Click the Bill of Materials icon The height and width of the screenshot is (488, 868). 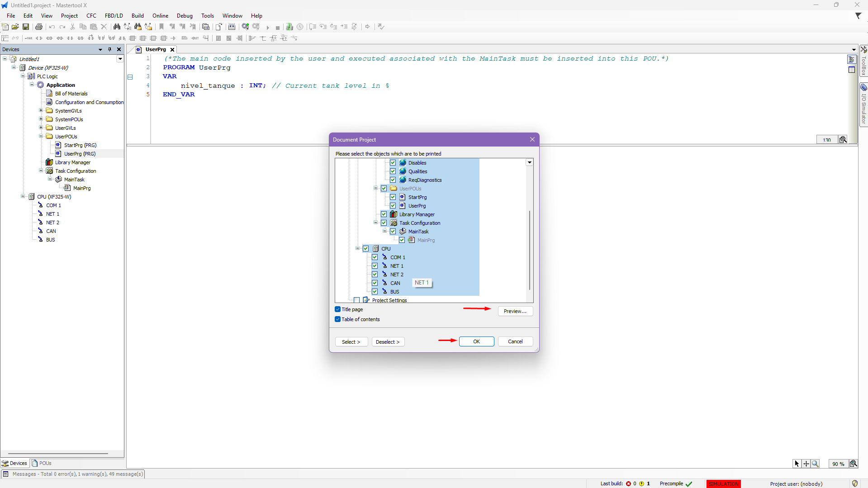(x=49, y=94)
